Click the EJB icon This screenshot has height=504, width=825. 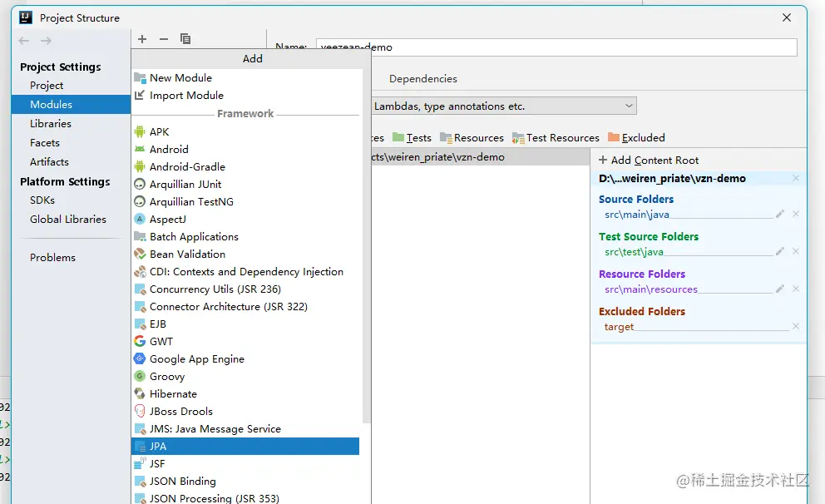coord(140,324)
